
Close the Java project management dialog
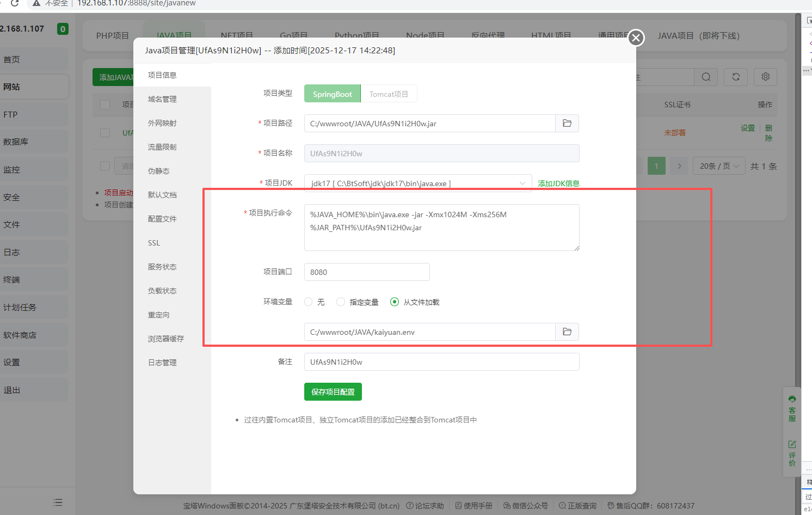click(636, 38)
